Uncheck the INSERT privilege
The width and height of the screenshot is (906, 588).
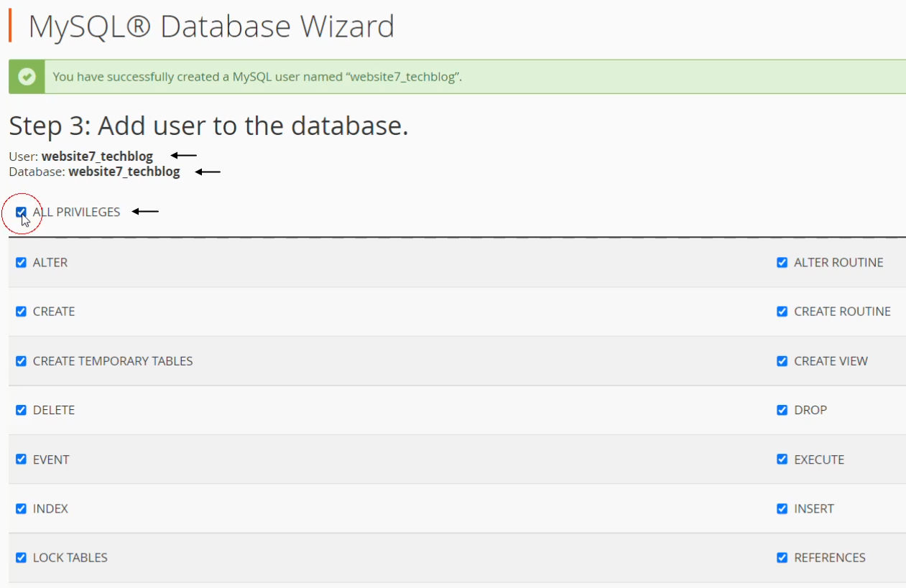point(782,508)
